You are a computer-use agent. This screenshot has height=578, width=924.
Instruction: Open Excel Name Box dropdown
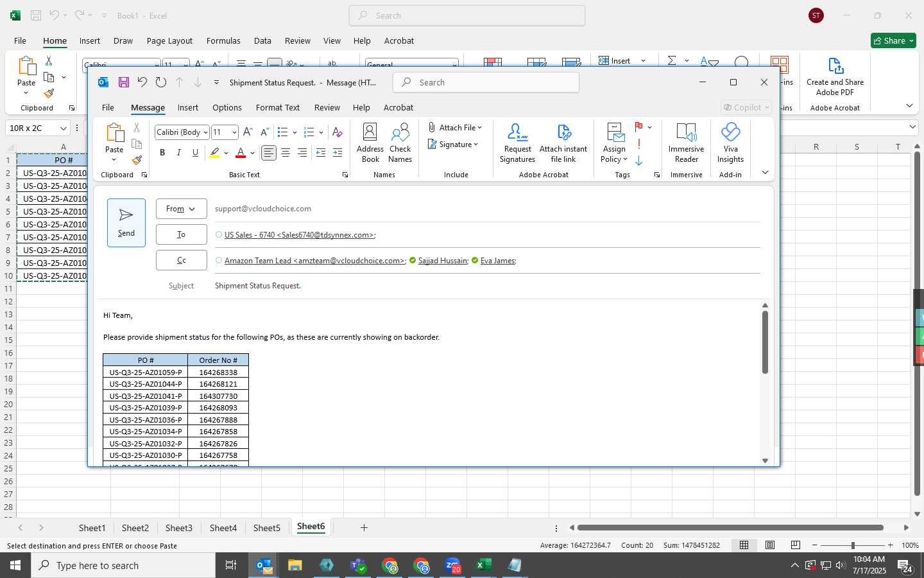63,128
